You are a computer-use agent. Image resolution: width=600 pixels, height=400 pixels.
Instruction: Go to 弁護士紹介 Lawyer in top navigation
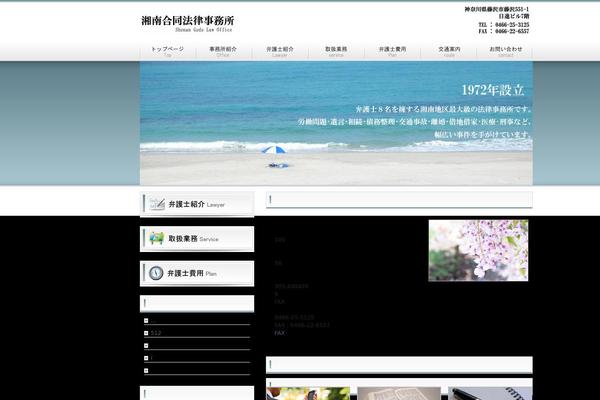pyautogui.click(x=280, y=51)
